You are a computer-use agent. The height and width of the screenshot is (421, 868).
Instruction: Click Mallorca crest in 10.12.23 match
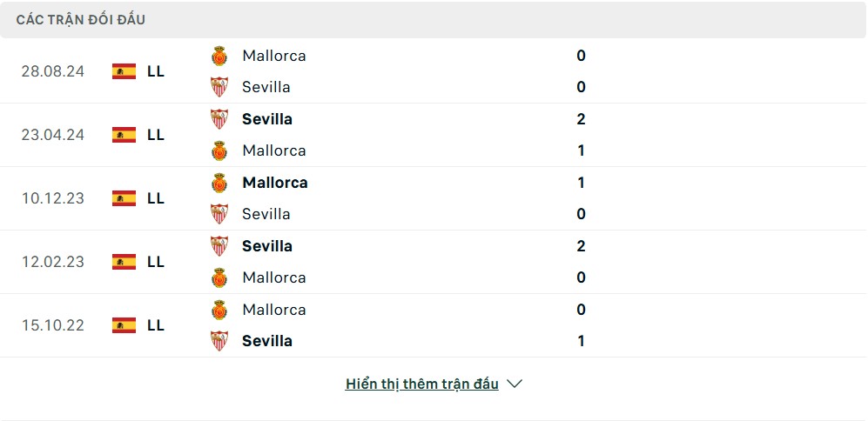219,183
